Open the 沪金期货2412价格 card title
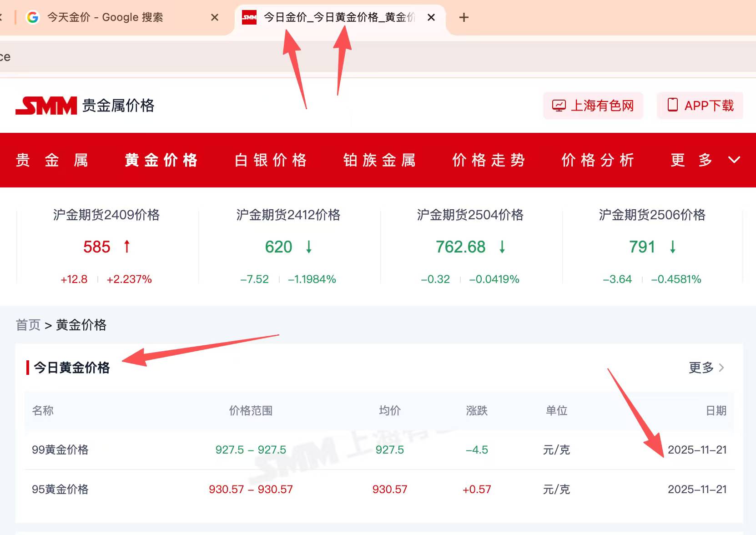The image size is (756, 535). pyautogui.click(x=288, y=215)
